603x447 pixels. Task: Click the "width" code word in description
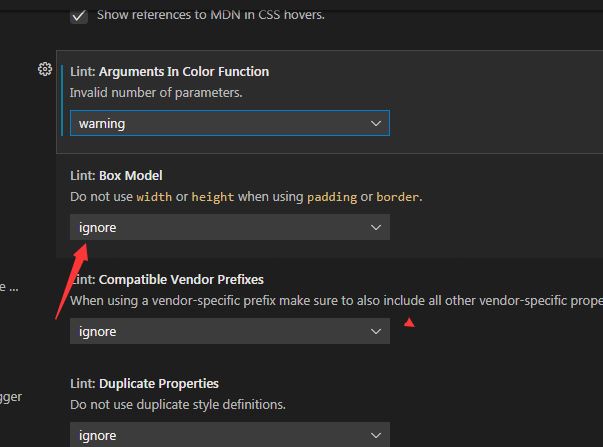click(154, 197)
